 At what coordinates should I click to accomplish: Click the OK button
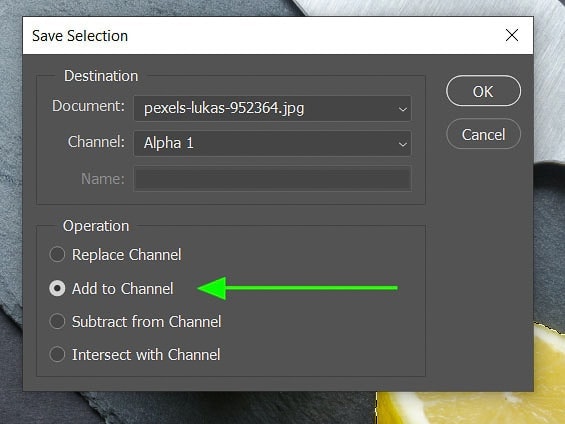pos(483,91)
